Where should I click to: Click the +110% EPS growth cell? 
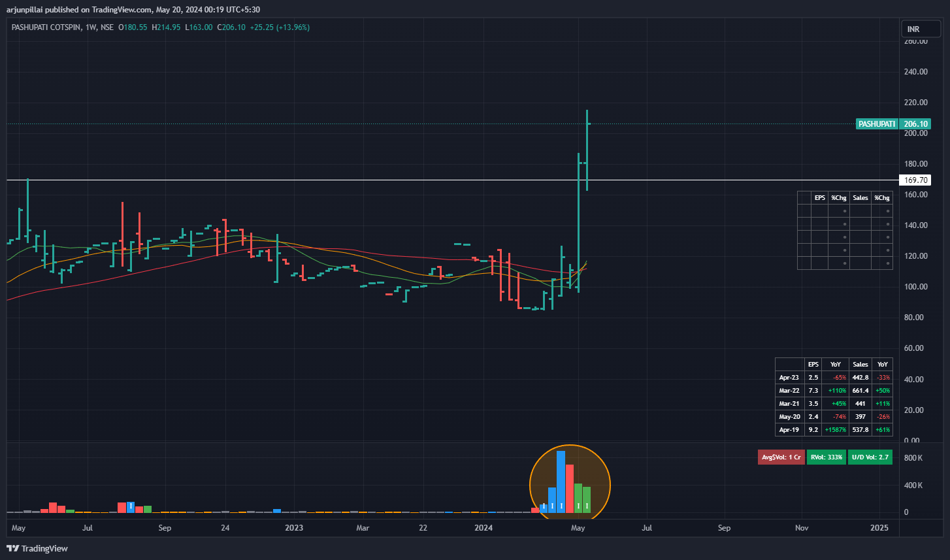point(836,391)
